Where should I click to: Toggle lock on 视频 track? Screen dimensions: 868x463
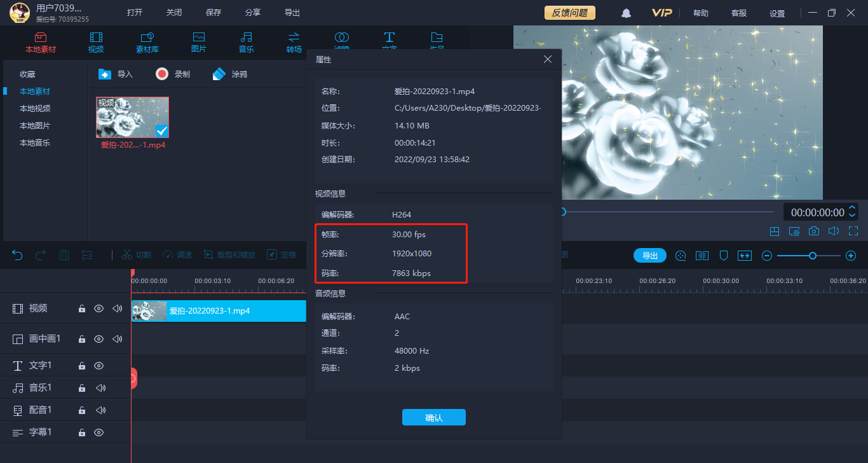[81, 308]
